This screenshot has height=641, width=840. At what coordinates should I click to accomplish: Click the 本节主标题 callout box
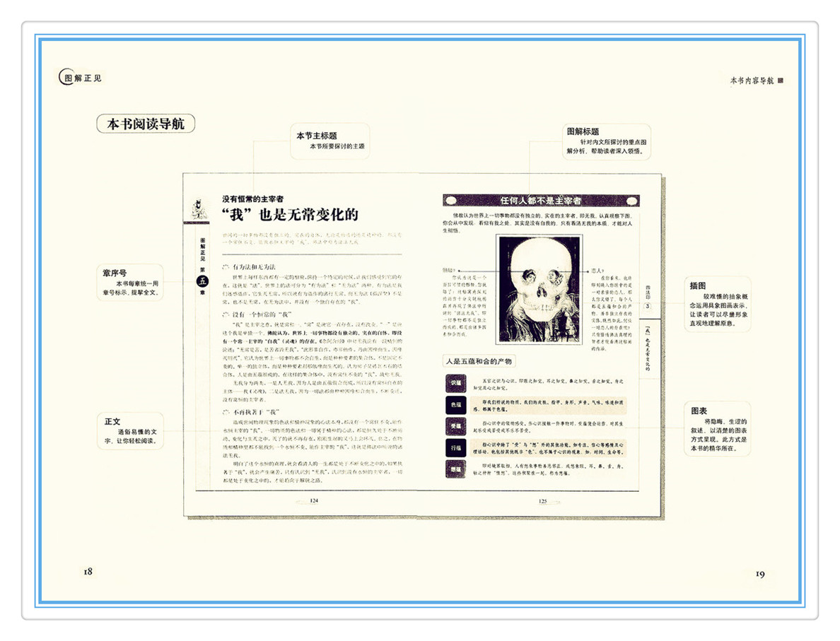[331, 141]
